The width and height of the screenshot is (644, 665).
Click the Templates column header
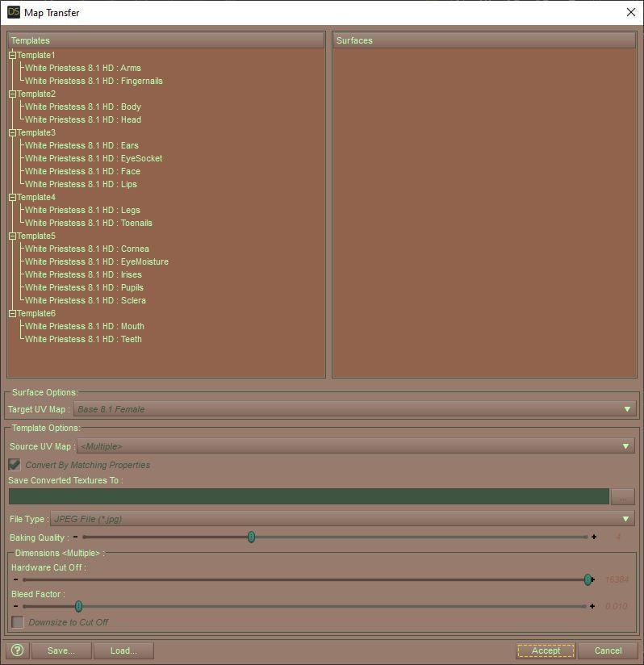click(165, 40)
